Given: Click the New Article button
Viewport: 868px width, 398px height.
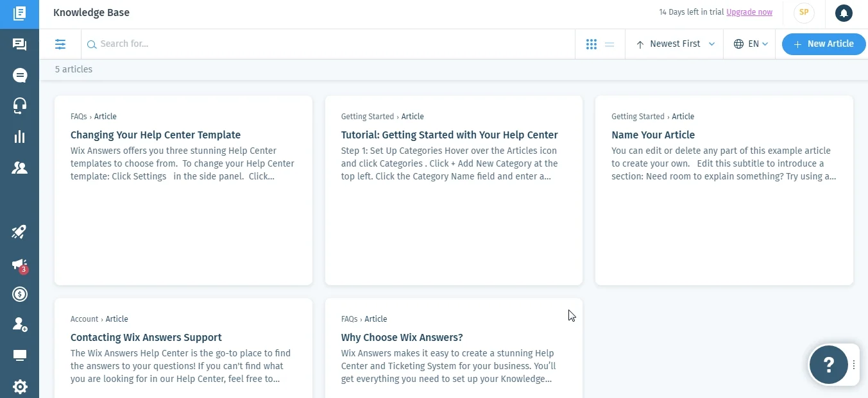Looking at the screenshot, I should pyautogui.click(x=824, y=44).
